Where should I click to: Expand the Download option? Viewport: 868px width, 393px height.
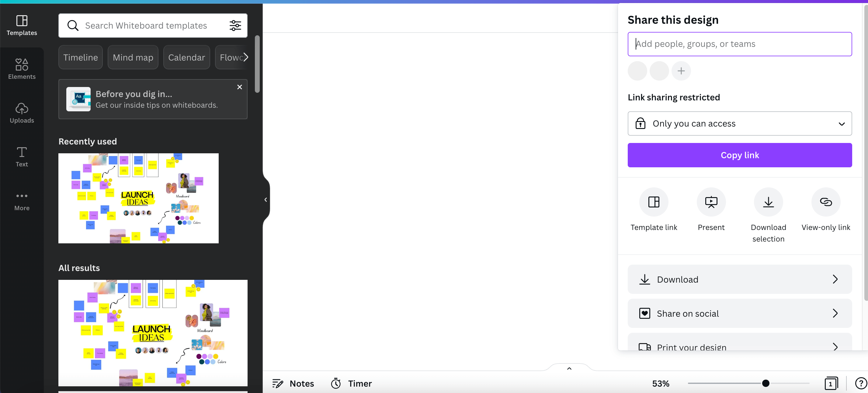740,280
